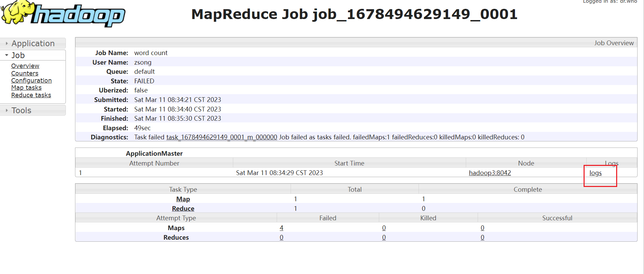This screenshot has width=644, height=274.
Task: Open the Configuration link in sidebar
Action: pos(32,80)
